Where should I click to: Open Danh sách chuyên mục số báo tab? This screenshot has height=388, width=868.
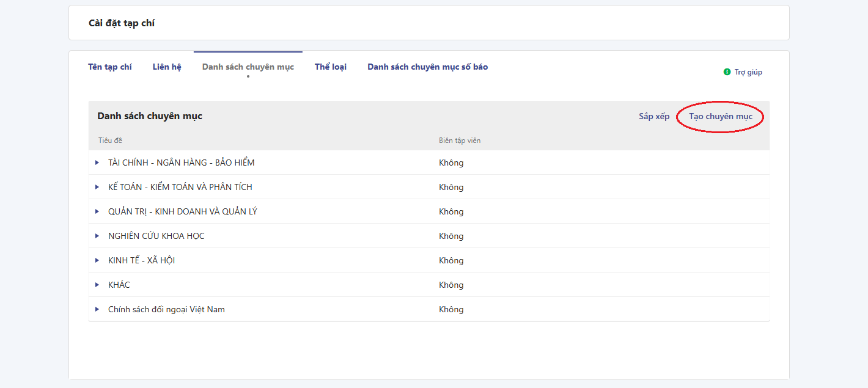[427, 67]
